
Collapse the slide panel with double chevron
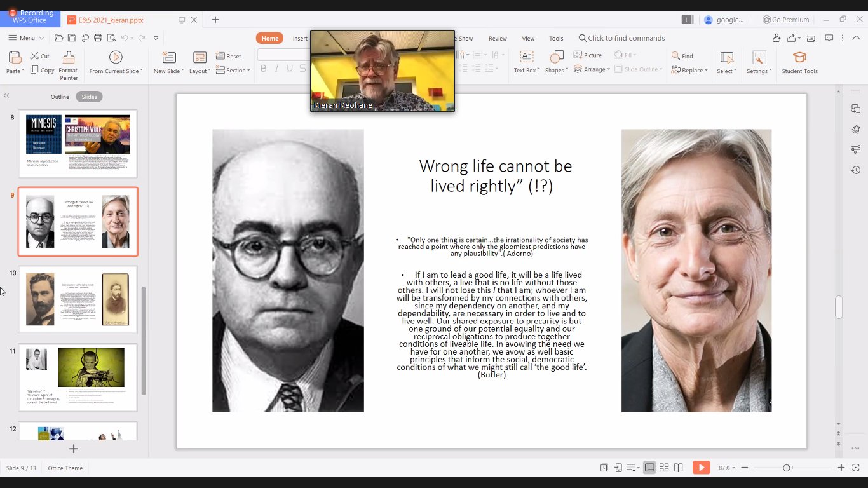click(x=6, y=96)
